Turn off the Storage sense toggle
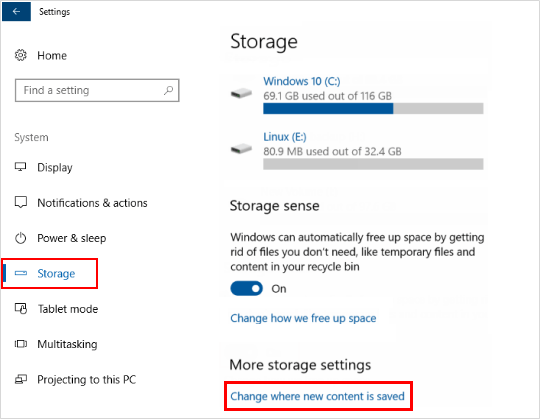Image resolution: width=540 pixels, height=419 pixels. (x=247, y=289)
